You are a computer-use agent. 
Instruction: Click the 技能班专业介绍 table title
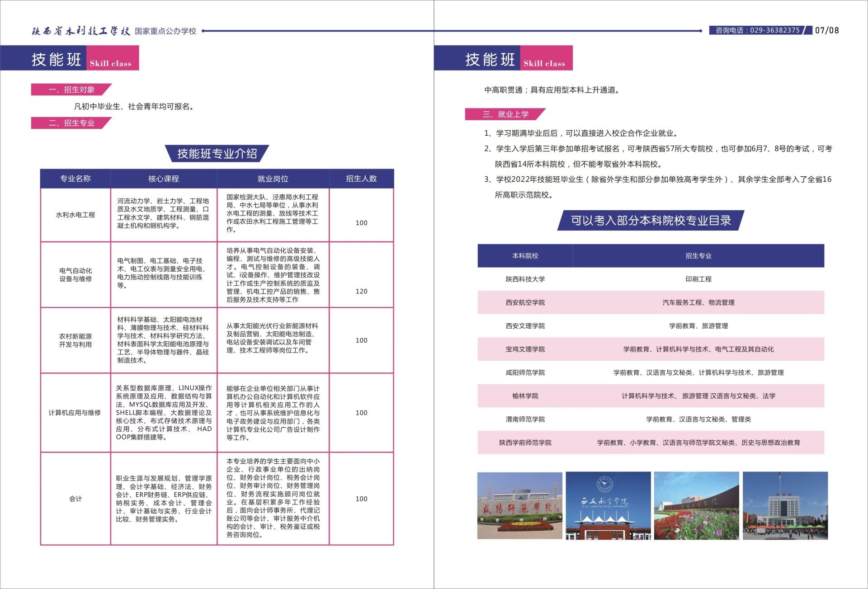(x=217, y=154)
